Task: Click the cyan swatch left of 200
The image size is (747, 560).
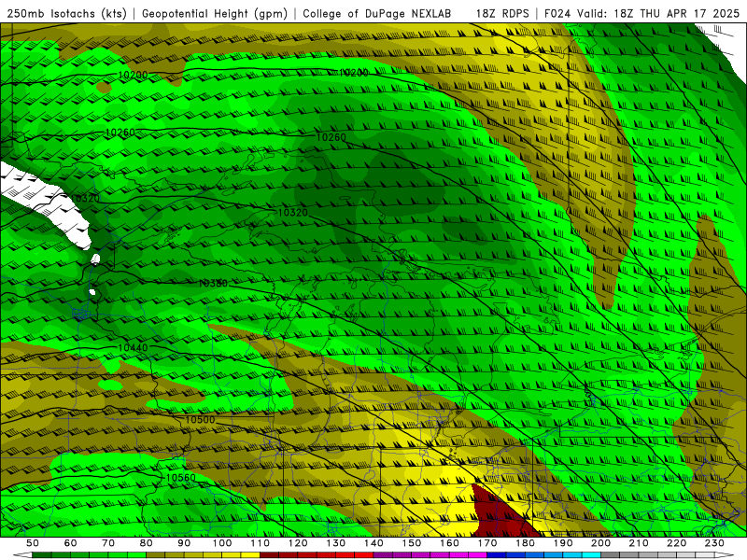Action: 592,555
